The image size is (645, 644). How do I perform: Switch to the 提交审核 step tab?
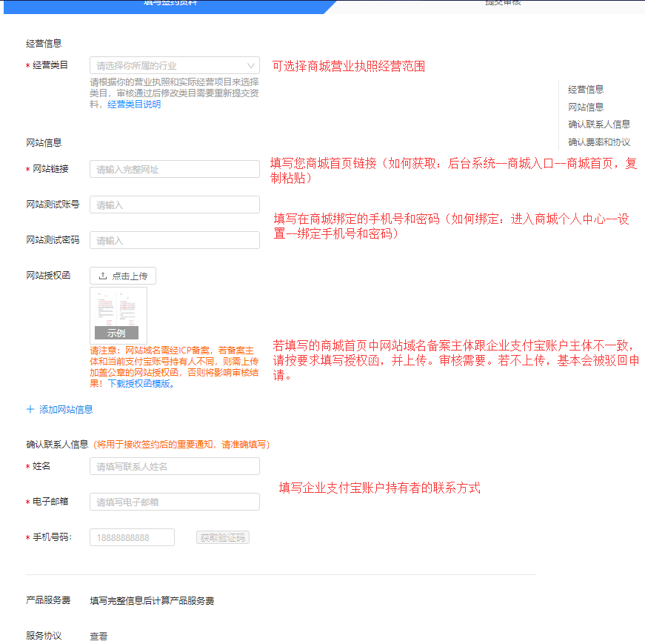click(x=503, y=4)
